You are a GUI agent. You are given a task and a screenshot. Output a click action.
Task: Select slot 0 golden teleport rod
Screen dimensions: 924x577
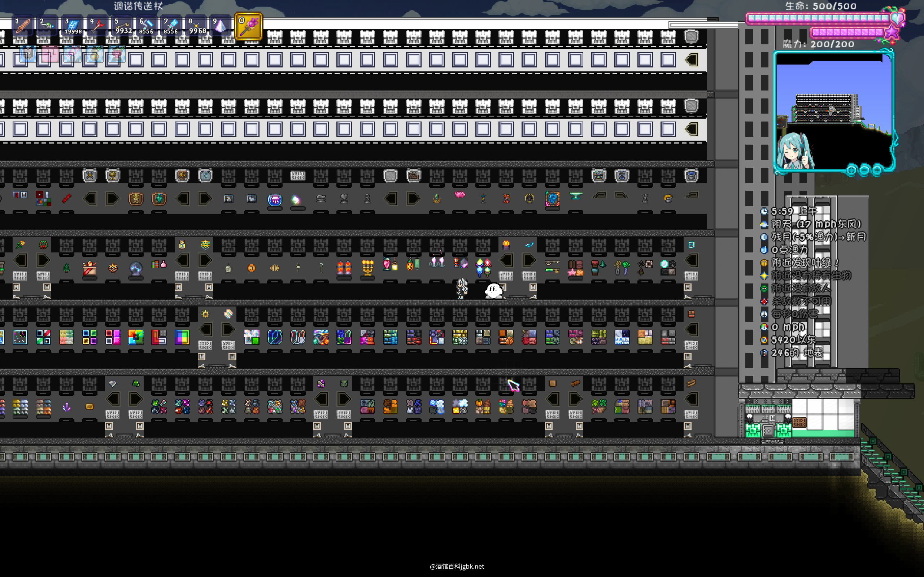[x=249, y=26]
